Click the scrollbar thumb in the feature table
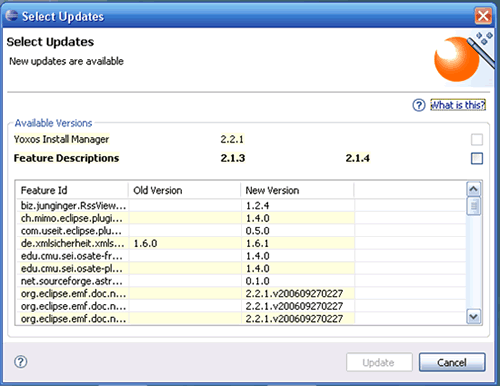 (474, 206)
